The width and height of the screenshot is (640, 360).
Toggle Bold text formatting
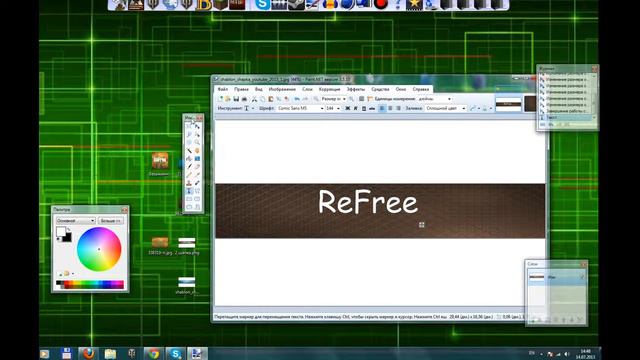(347, 108)
